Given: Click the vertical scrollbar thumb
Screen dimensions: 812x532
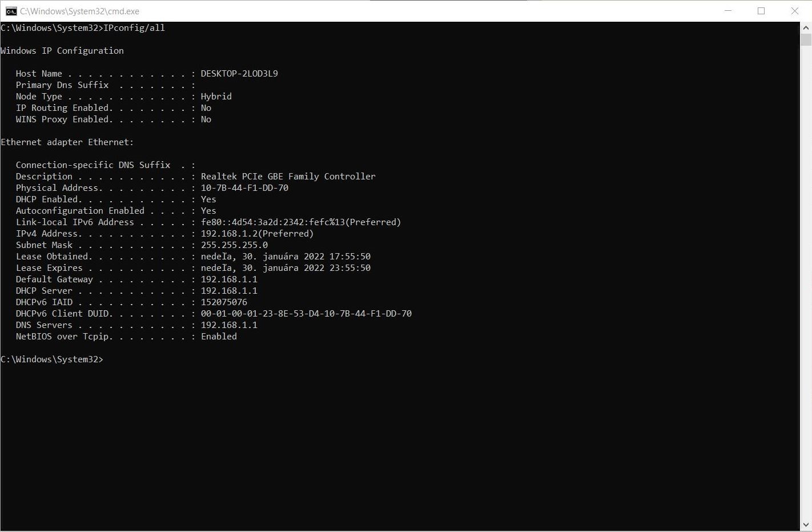Looking at the screenshot, I should coord(806,39).
